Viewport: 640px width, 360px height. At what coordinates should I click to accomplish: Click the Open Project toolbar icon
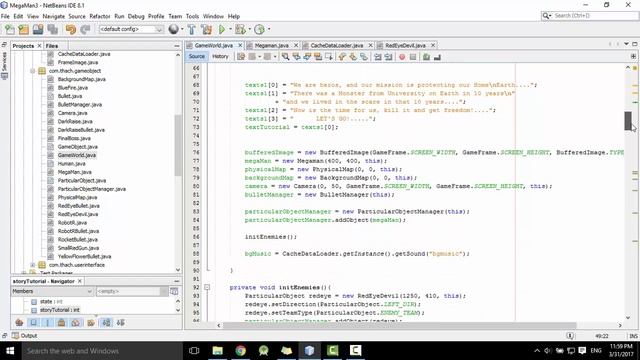pos(38,29)
